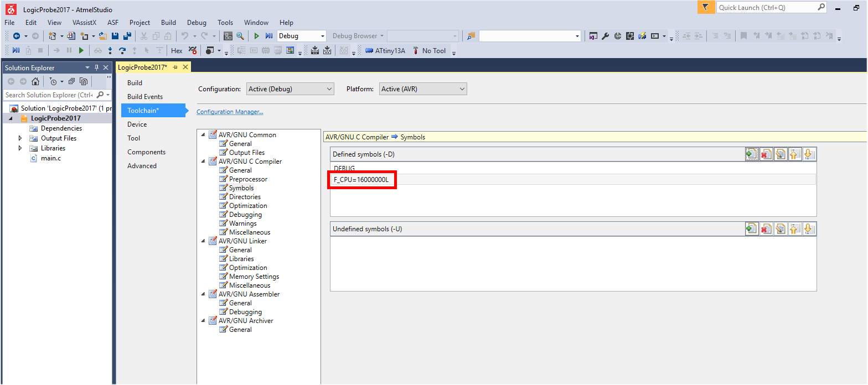
Task: Select Memory Settings under AVR/GNU Linker
Action: click(x=254, y=277)
